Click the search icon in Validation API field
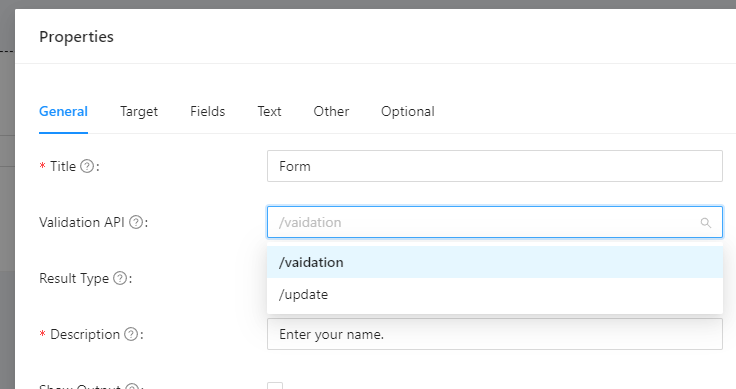Viewport: 736px width, 389px height. point(705,222)
